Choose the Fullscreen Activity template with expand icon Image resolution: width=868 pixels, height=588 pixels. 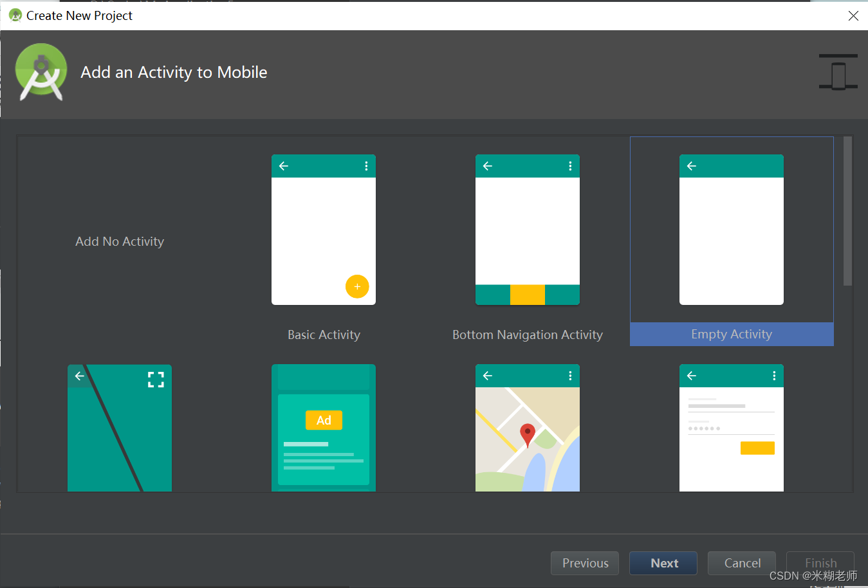tap(120, 428)
